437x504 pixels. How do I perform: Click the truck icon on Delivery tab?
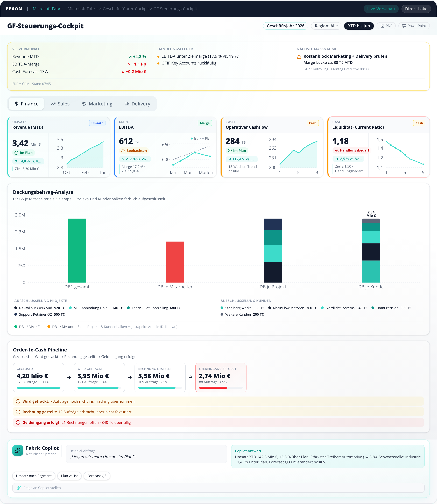(x=127, y=104)
